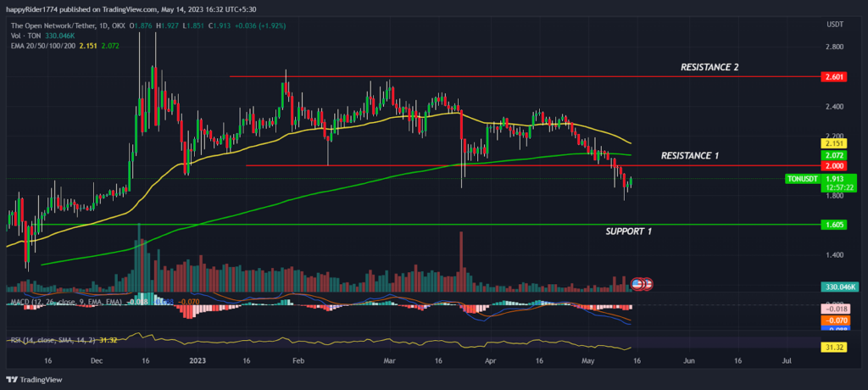Click the open value O1.876
The image size is (868, 390).
point(142,26)
